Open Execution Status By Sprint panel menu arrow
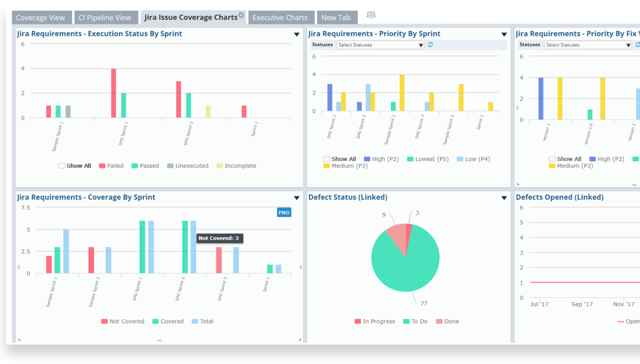Image resolution: width=640 pixels, height=364 pixels. (297, 34)
